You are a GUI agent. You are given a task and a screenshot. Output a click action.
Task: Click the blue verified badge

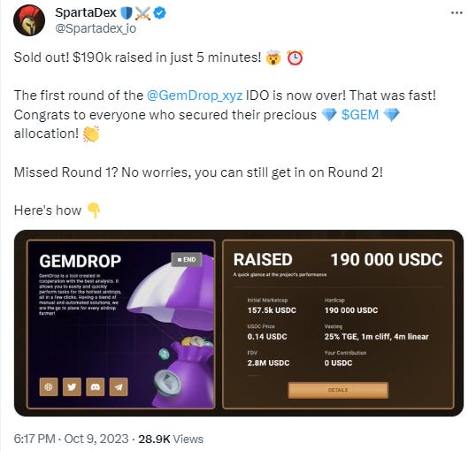pos(160,12)
